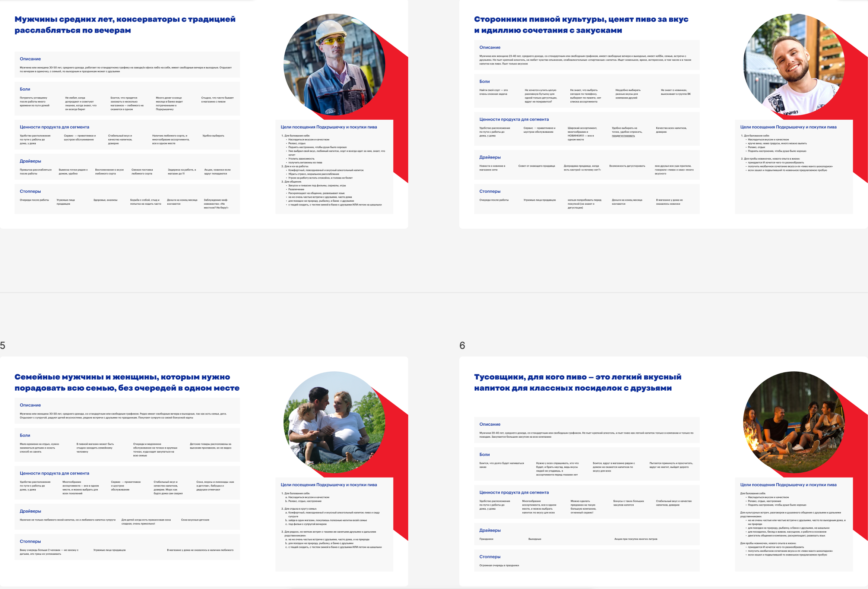Screen dimensions: 868x589
Task: Select the smiling bearded man photo
Action: pyautogui.click(x=794, y=64)
